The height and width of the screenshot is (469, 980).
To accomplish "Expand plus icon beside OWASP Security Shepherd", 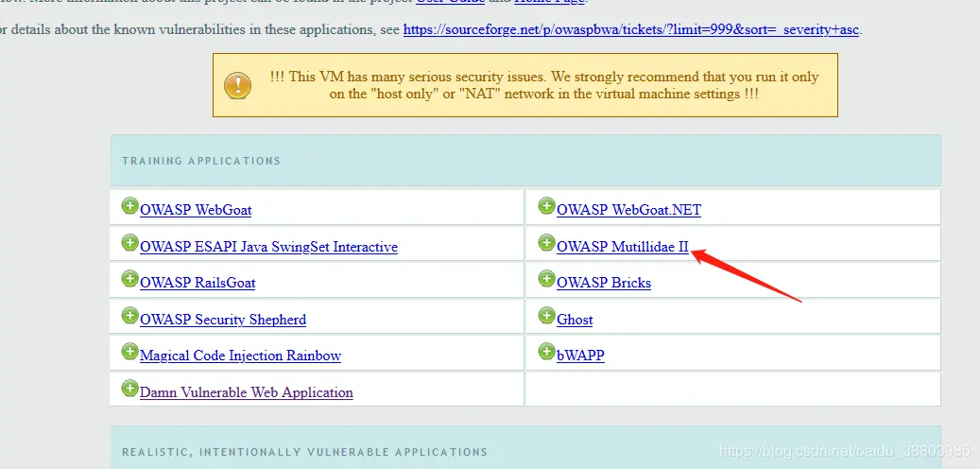I will pos(130,316).
